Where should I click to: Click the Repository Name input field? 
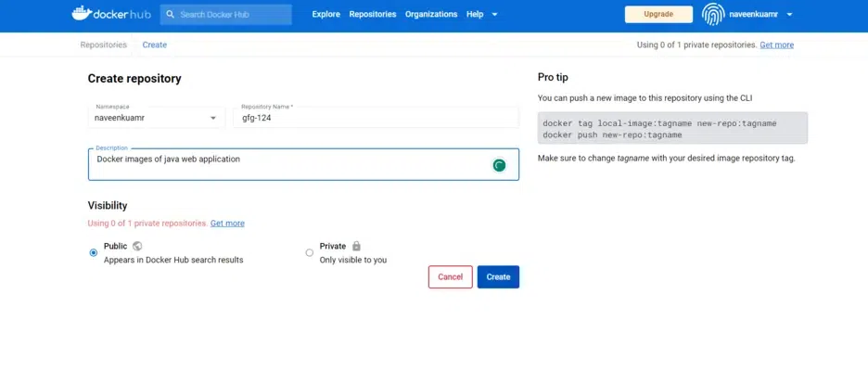(376, 119)
